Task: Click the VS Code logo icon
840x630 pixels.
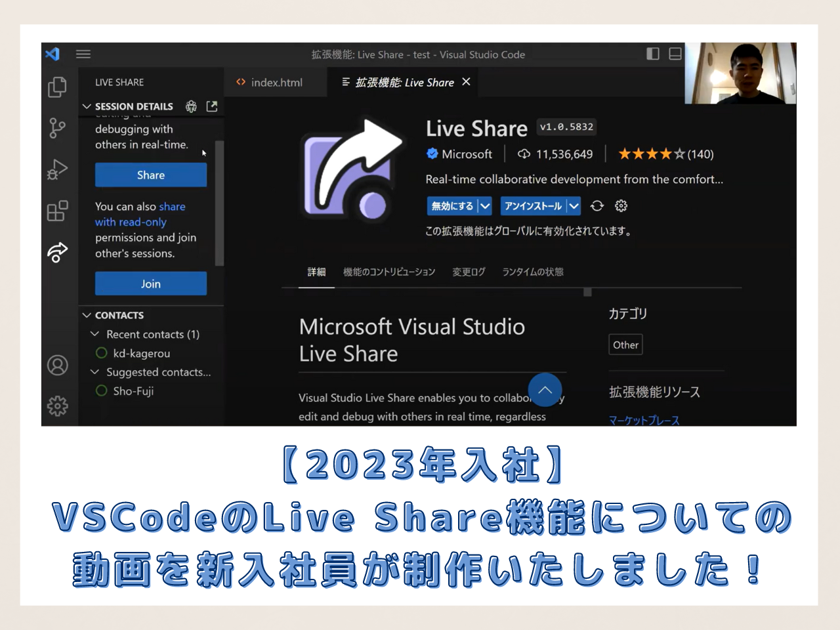Action: click(52, 54)
